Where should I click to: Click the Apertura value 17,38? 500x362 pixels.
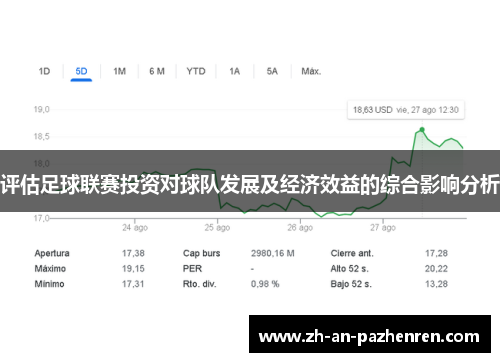(x=133, y=253)
